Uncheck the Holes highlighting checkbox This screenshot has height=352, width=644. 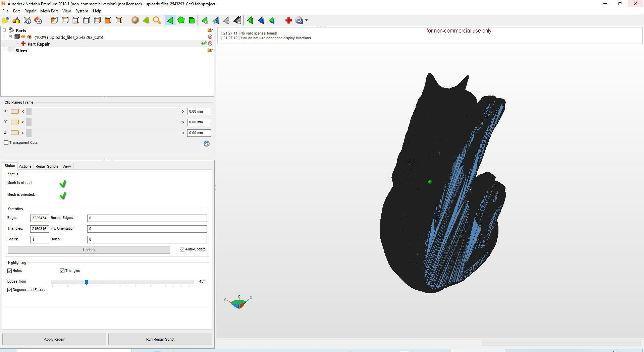tap(9, 271)
